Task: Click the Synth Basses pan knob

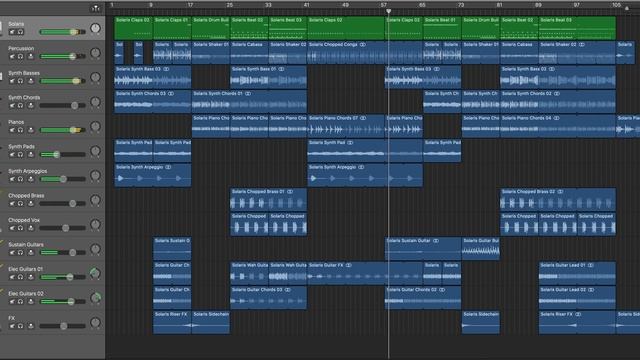Action: [x=95, y=77]
